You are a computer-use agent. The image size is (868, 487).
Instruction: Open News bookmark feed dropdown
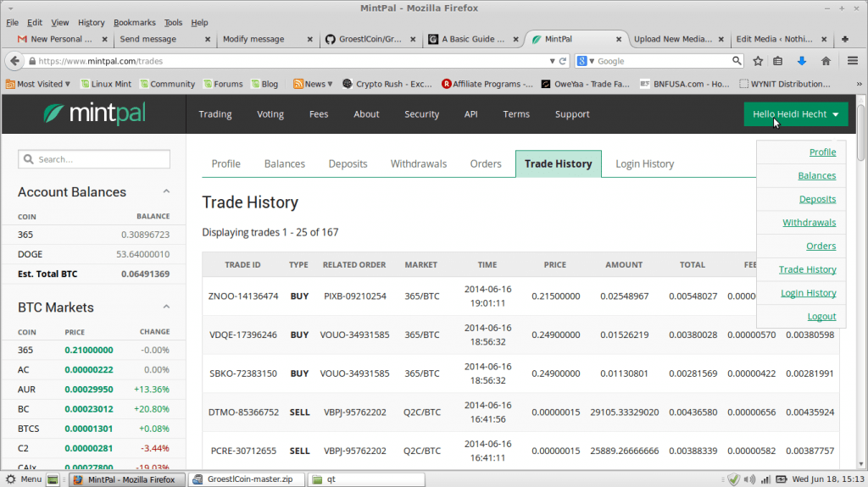(x=313, y=84)
